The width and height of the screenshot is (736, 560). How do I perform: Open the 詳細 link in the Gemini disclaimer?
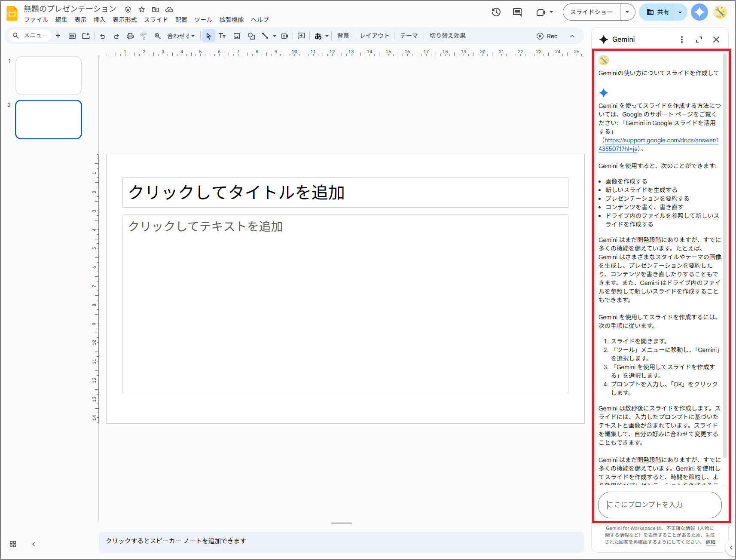click(711, 542)
